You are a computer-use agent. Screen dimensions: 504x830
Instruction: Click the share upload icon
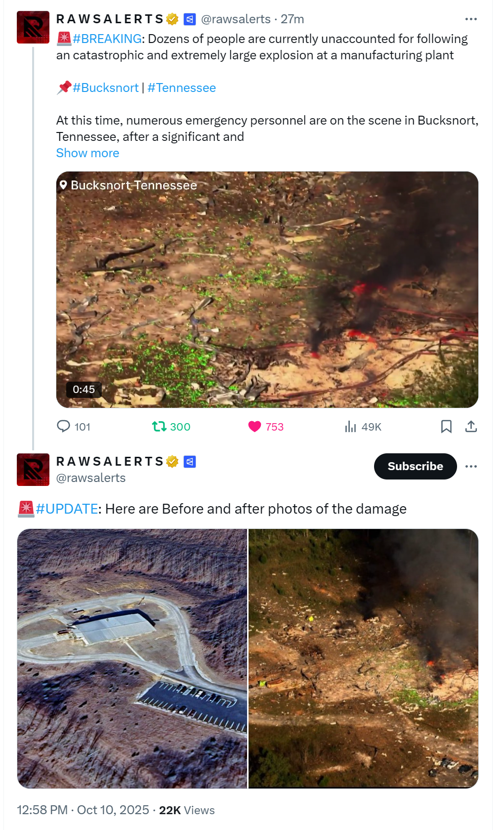[x=471, y=426]
